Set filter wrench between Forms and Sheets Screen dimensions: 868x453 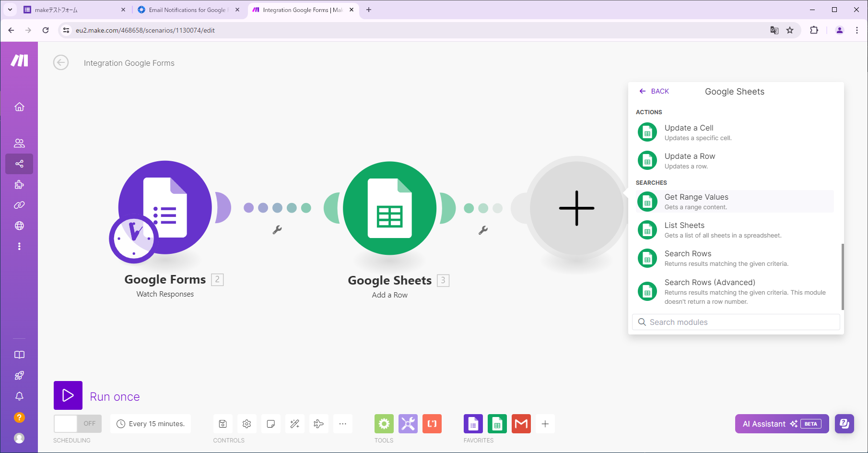pyautogui.click(x=277, y=230)
